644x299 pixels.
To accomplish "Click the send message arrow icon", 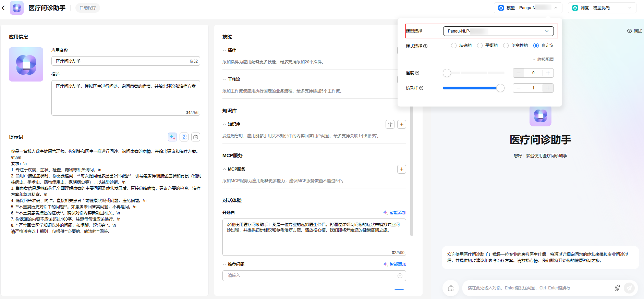I will tap(629, 288).
